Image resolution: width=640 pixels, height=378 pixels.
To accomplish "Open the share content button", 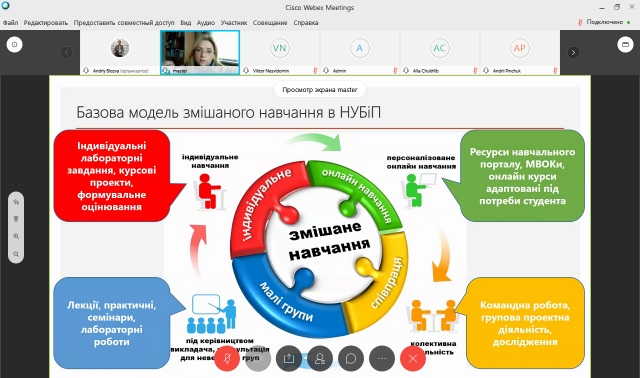I will pos(289,358).
